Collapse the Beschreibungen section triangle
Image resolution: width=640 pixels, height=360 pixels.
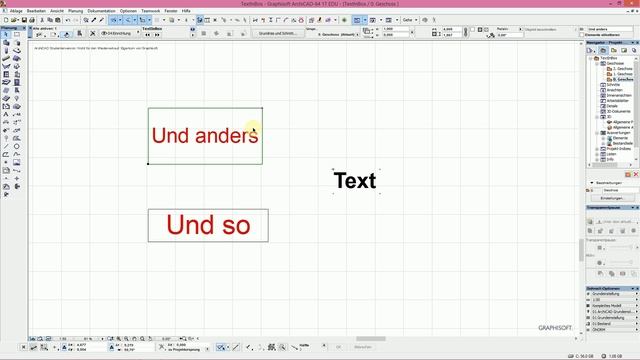pyautogui.click(x=591, y=183)
